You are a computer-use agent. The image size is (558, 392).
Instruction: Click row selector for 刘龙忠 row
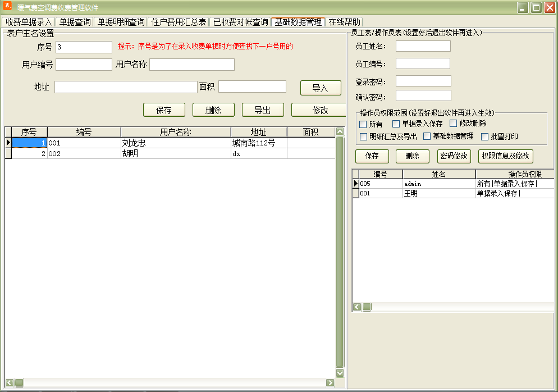pos(8,143)
